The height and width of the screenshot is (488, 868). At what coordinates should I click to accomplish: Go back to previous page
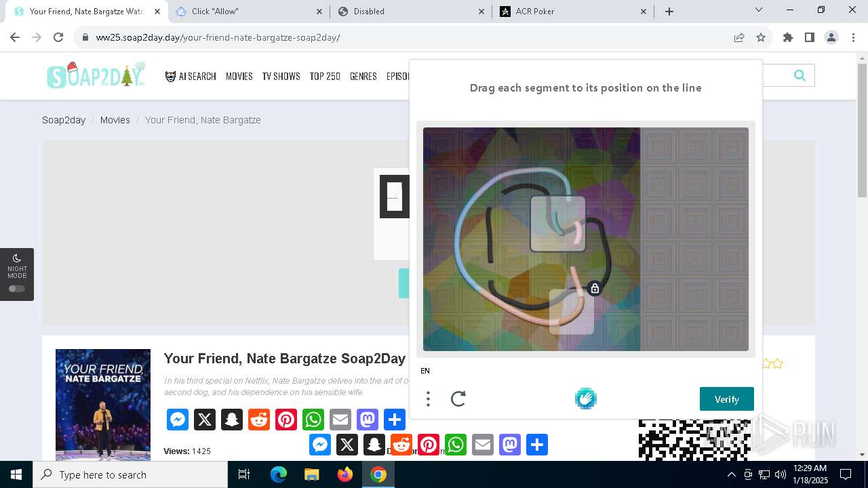[x=15, y=37]
